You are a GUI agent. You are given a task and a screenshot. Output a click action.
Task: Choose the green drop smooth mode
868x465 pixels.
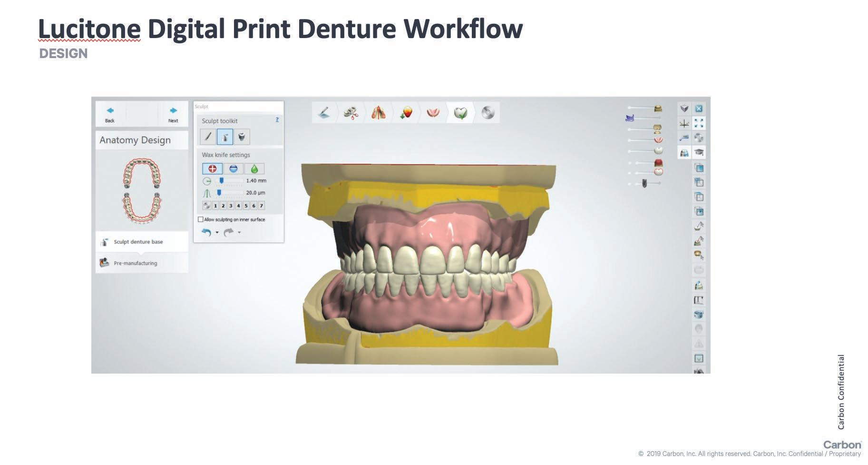(254, 168)
